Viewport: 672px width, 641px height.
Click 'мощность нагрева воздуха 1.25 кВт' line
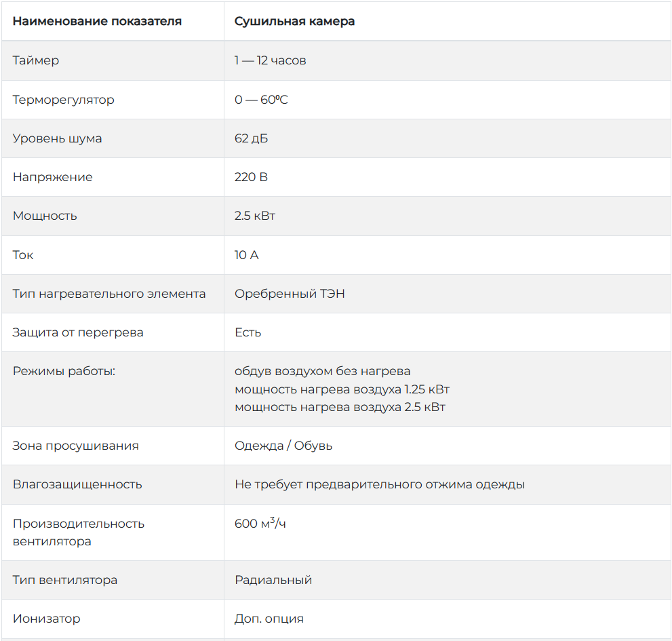pyautogui.click(x=342, y=389)
